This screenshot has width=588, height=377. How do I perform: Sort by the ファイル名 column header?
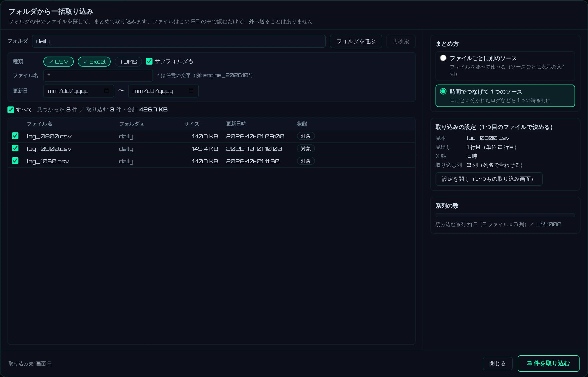point(39,124)
